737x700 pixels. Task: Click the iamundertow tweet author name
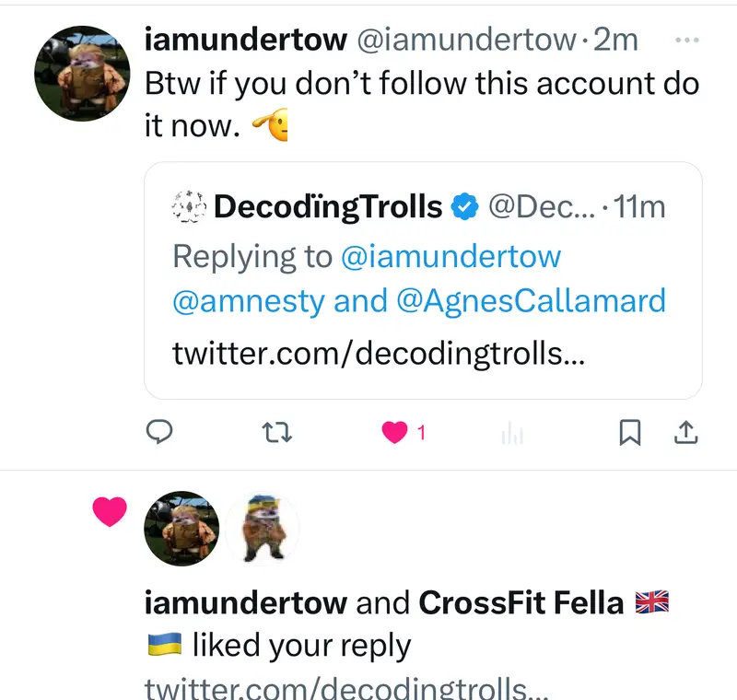coord(246,40)
